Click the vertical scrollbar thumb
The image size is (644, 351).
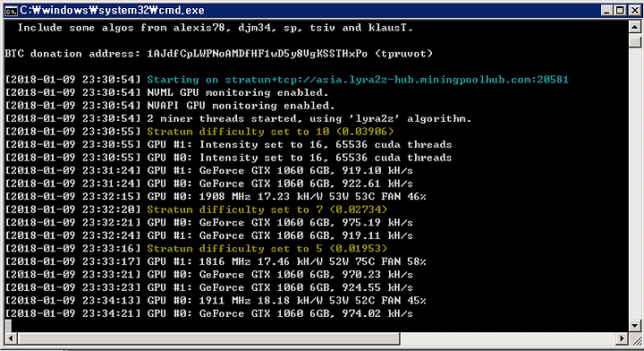[635, 41]
